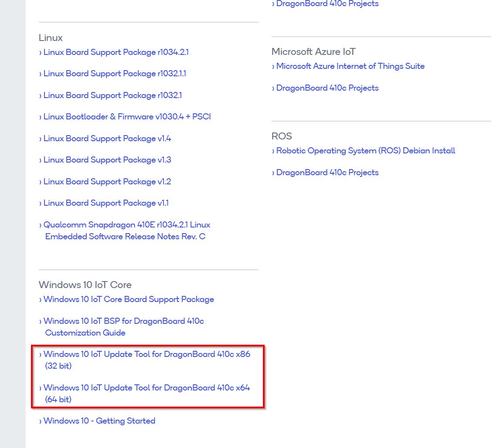
Task: Open Linux Board Support Package v1.4 link
Action: pos(107,139)
